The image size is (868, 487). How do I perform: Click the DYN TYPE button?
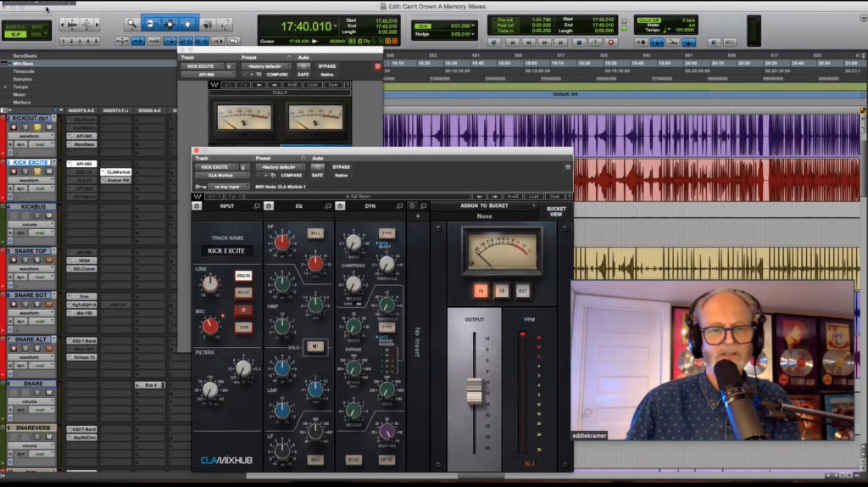[x=387, y=233]
